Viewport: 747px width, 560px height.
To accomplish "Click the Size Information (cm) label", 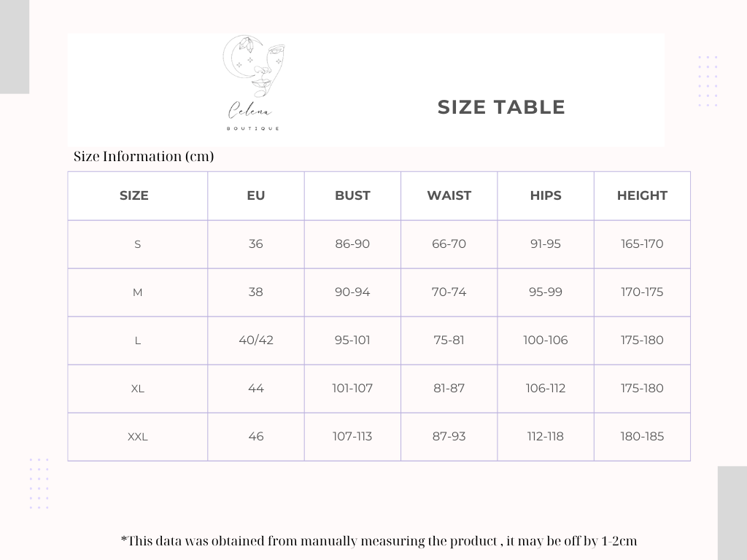I will click(x=144, y=156).
